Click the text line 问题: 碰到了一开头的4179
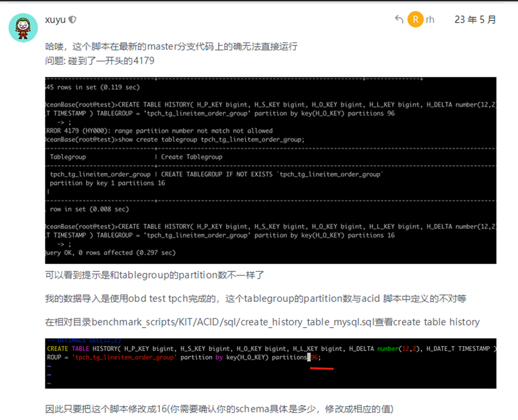518x420 pixels. click(100, 61)
